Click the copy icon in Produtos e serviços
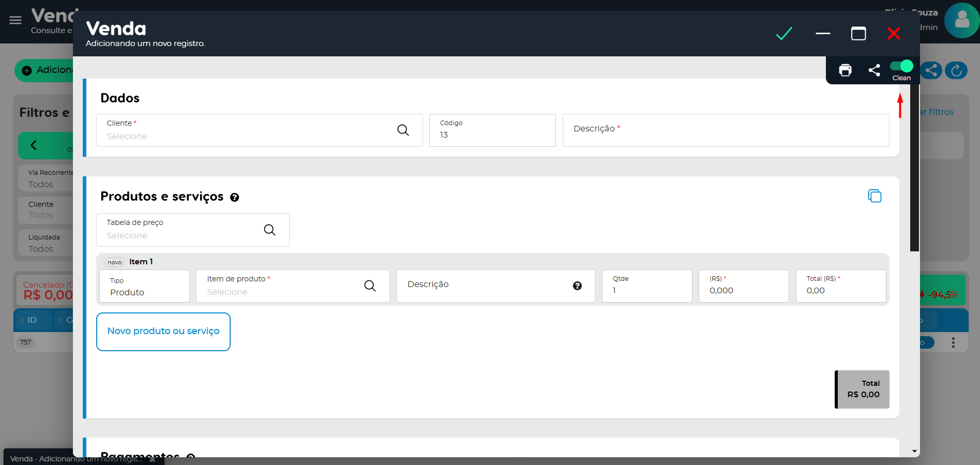The height and width of the screenshot is (465, 980). (x=875, y=196)
